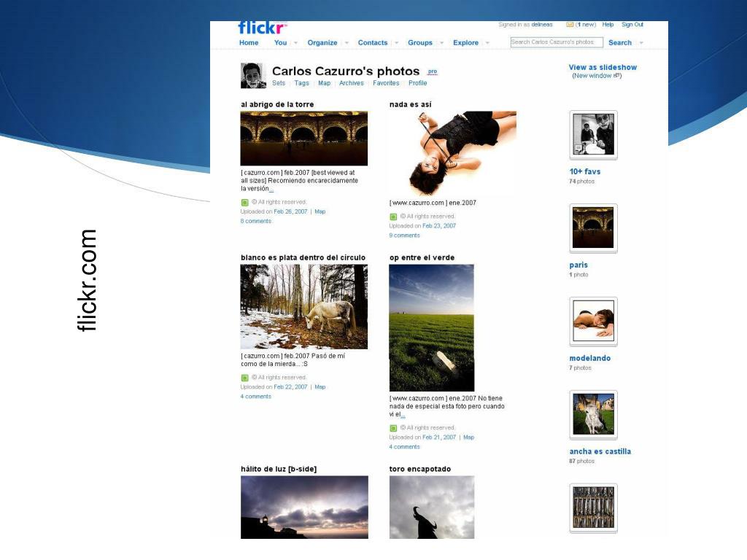
Task: Open the Map tab under the title
Action: 325,83
